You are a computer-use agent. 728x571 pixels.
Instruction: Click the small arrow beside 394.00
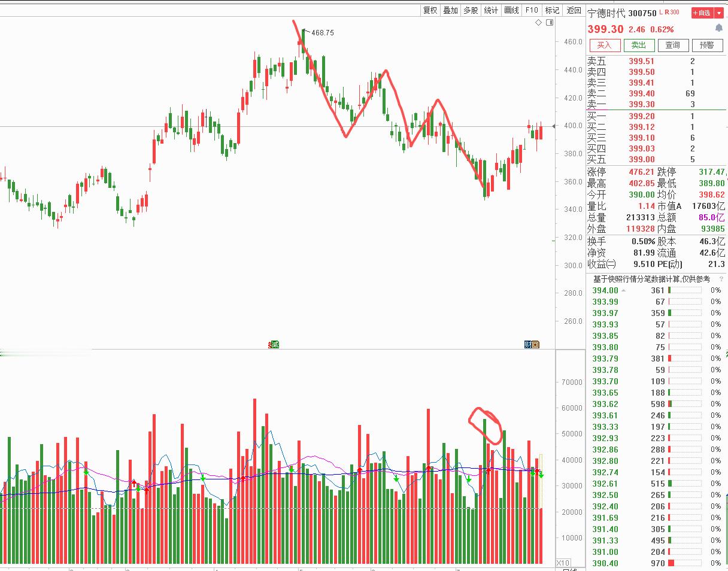pos(624,290)
